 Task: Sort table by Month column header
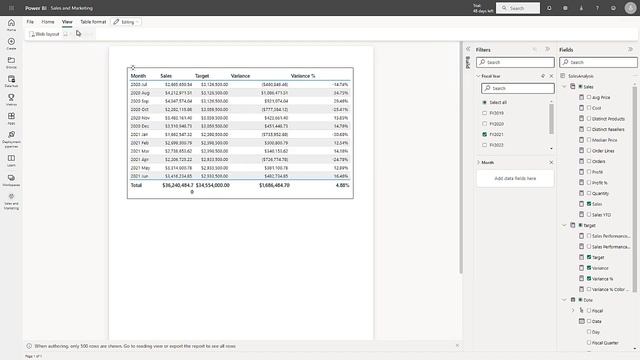138,76
